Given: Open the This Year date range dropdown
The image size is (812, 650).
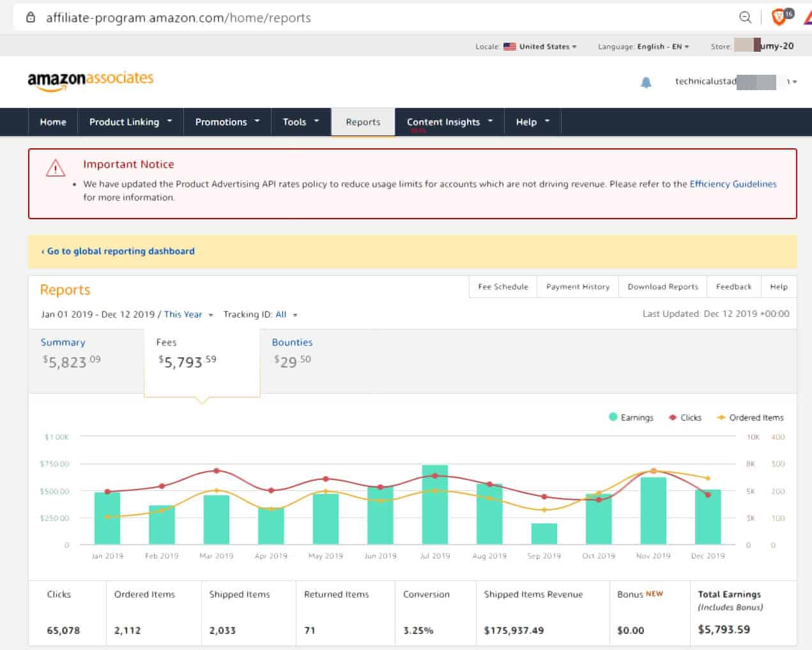Looking at the screenshot, I should [188, 314].
